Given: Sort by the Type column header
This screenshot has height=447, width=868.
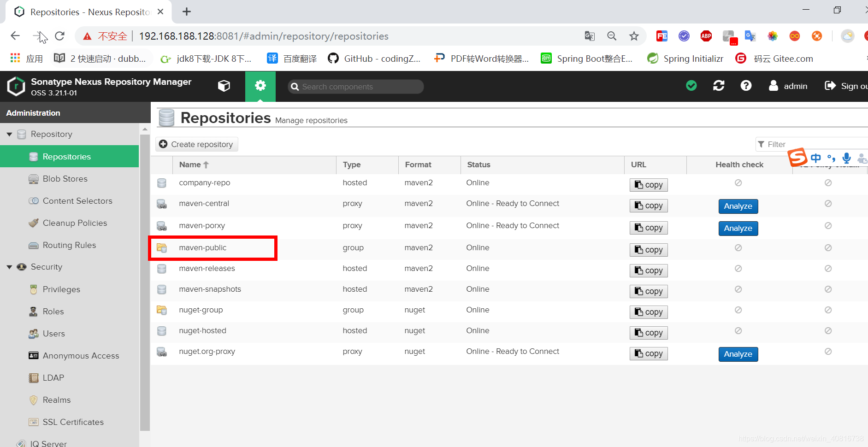Looking at the screenshot, I should point(367,165).
